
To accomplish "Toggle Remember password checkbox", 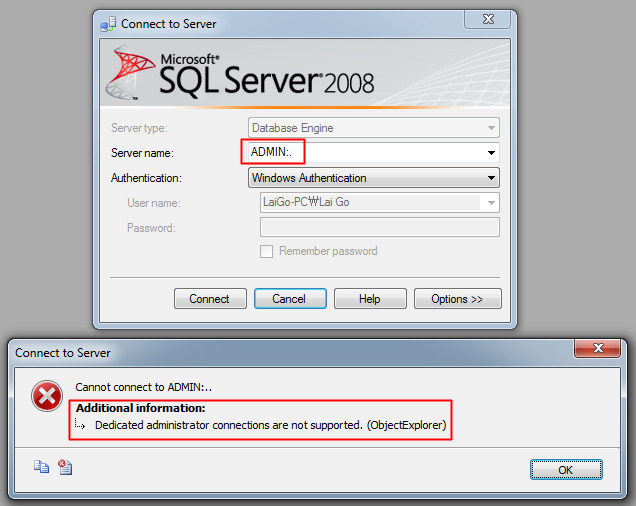I will (266, 251).
